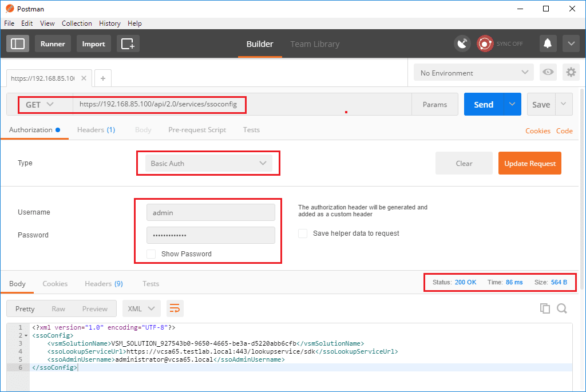Open manage environments gear icon

pos(571,73)
